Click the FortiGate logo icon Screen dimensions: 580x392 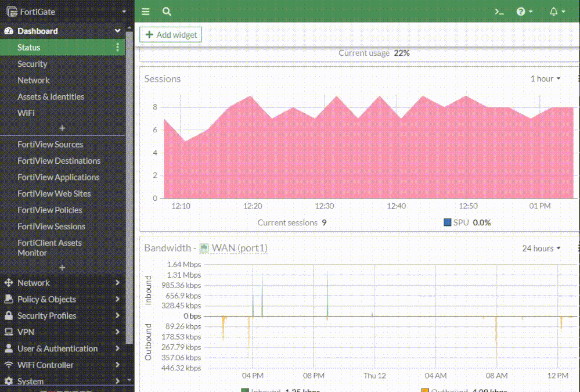tap(12, 12)
